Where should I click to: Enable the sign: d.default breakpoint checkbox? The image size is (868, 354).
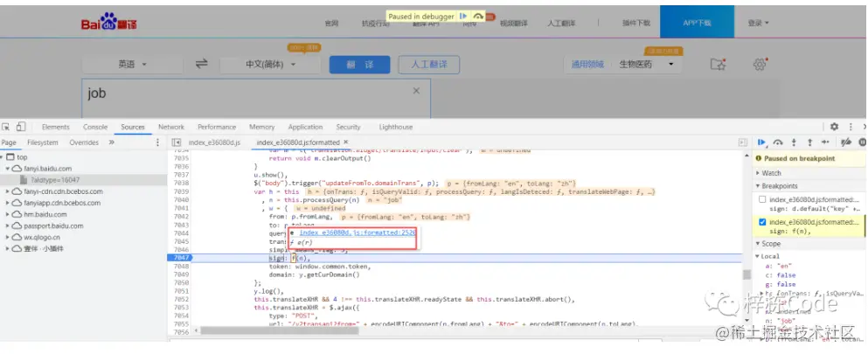click(x=762, y=199)
